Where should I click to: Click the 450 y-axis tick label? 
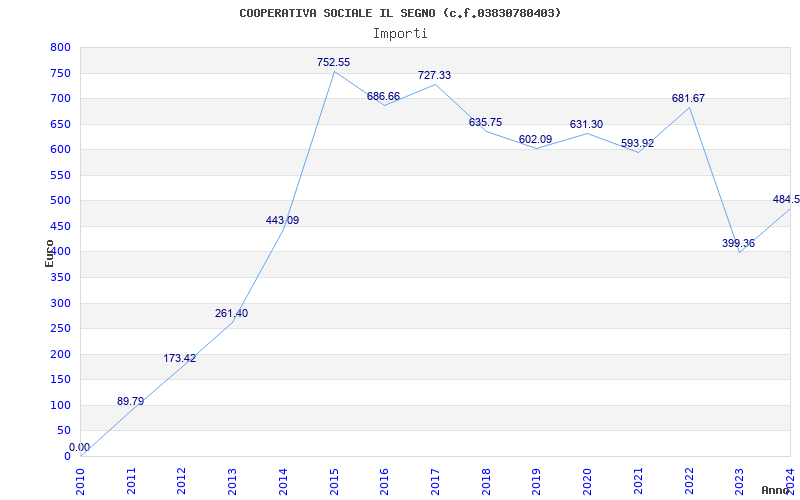tap(60, 227)
